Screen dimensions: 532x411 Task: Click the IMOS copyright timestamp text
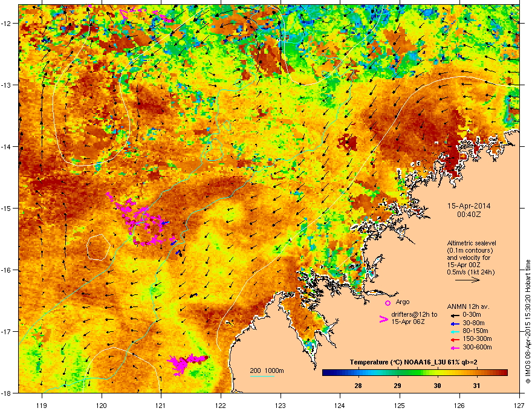pyautogui.click(x=528, y=322)
